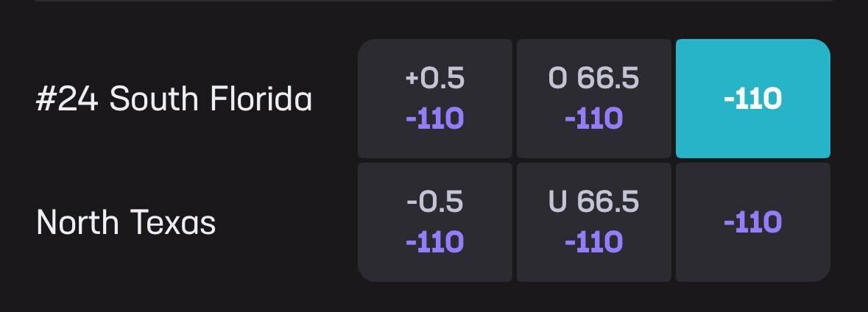868x312 pixels.
Task: Tap -110 odds below O 66.5
Action: [593, 118]
